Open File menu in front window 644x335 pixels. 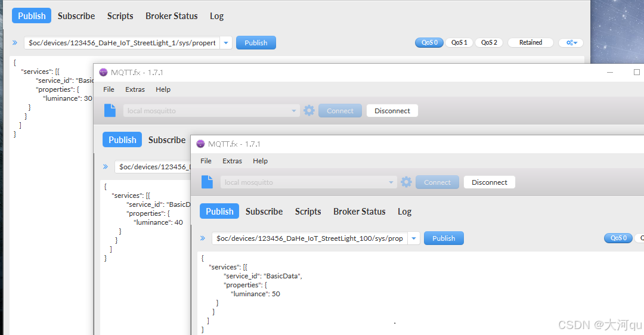pyautogui.click(x=206, y=161)
